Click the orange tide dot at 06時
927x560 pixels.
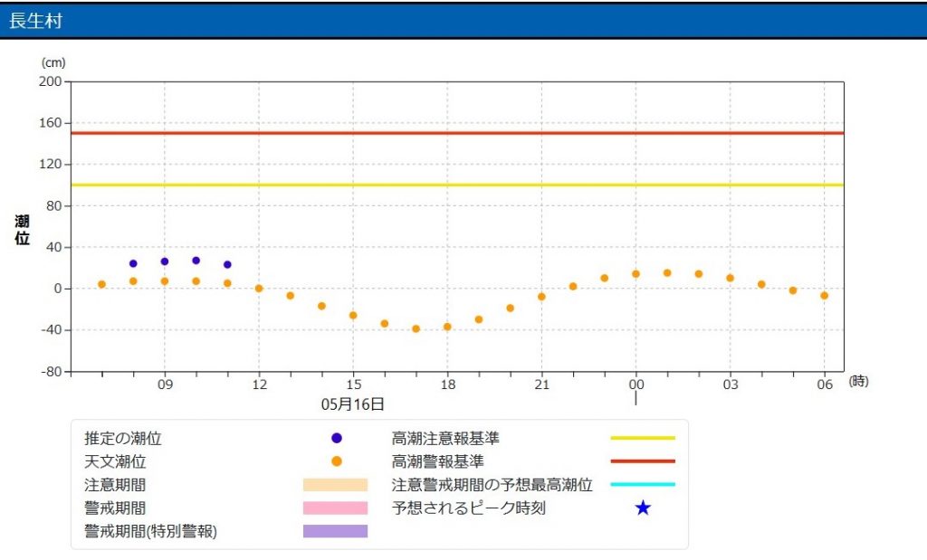click(x=824, y=295)
